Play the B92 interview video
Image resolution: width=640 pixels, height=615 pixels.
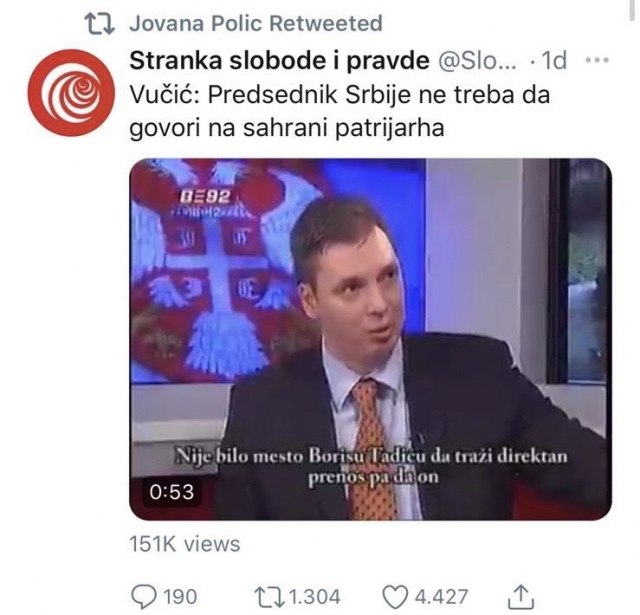click(370, 339)
